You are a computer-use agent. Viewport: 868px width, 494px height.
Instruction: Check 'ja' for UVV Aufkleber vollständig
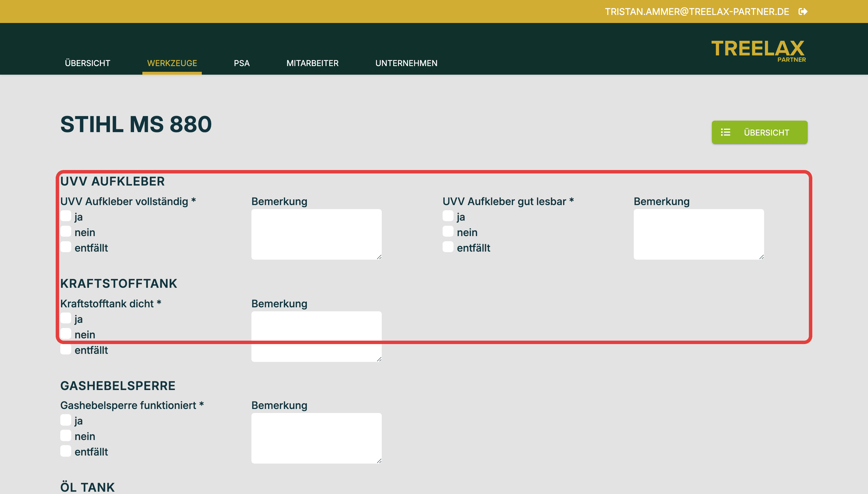point(66,216)
